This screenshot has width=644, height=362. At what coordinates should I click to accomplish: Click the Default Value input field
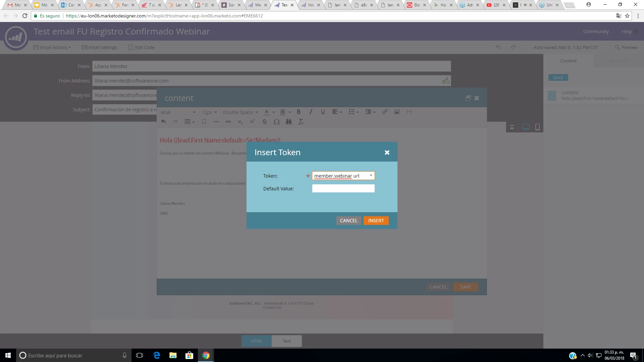[343, 189]
